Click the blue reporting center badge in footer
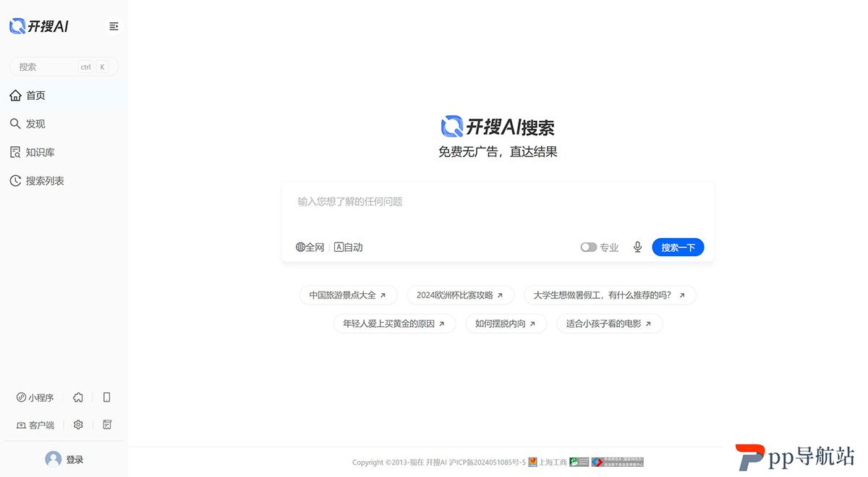 617,462
